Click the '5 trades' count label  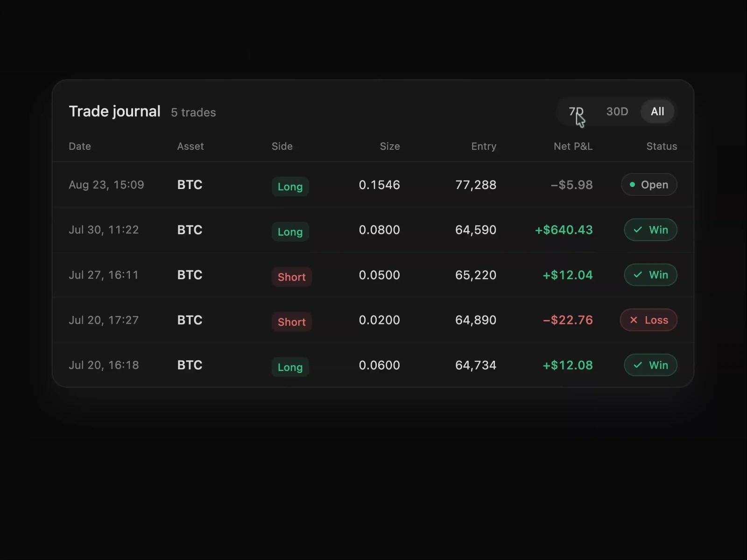point(193,112)
